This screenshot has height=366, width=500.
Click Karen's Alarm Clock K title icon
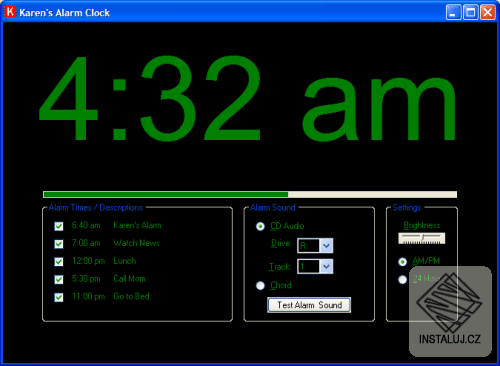click(10, 12)
